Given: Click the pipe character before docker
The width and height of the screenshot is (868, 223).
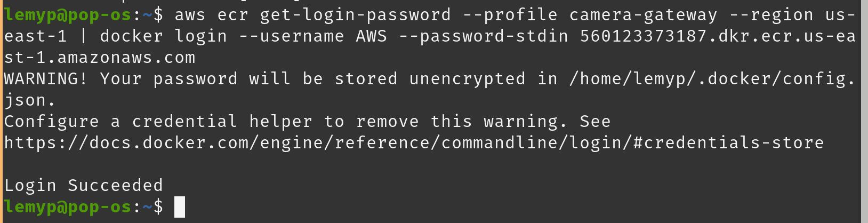Looking at the screenshot, I should 84,36.
